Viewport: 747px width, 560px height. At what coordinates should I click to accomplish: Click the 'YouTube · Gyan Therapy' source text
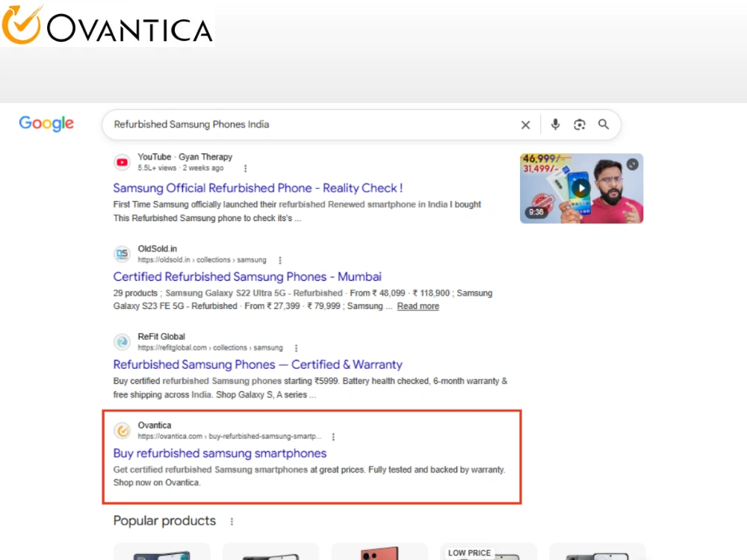point(185,157)
